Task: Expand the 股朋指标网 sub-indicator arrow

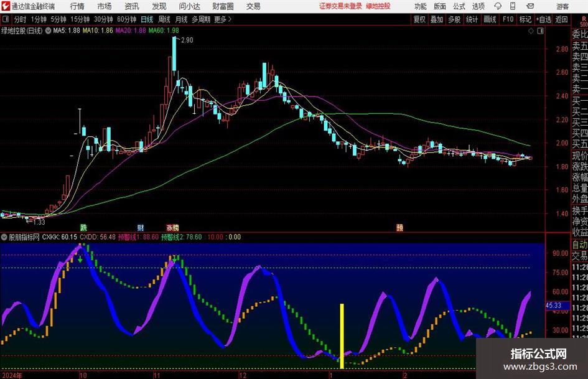Action: click(x=4, y=237)
